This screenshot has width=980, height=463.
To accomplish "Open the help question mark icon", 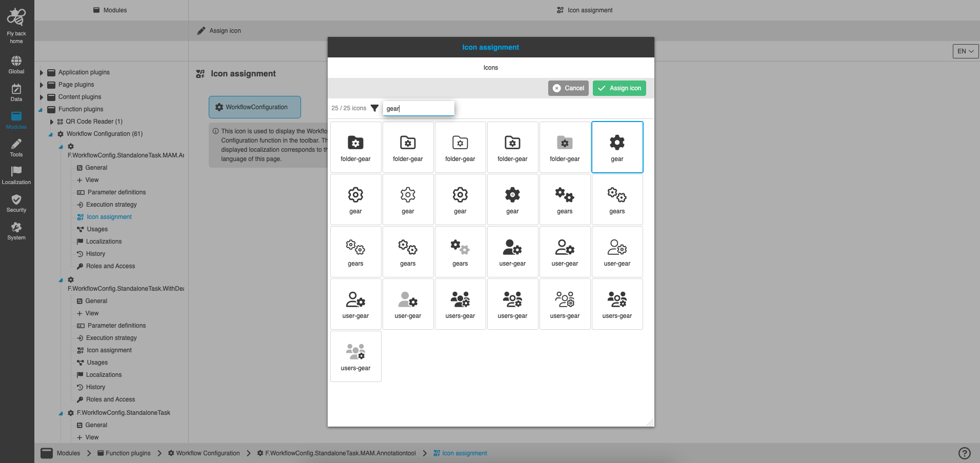I will pos(964,453).
